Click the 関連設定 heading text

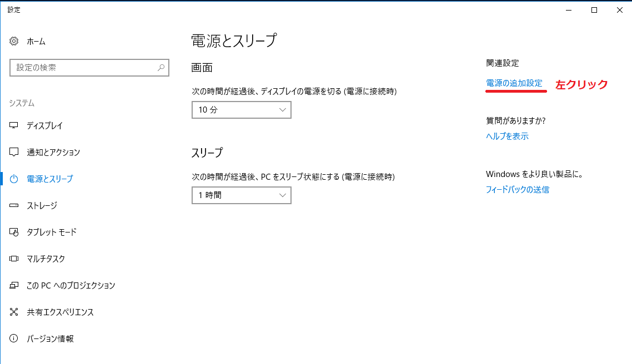(502, 63)
